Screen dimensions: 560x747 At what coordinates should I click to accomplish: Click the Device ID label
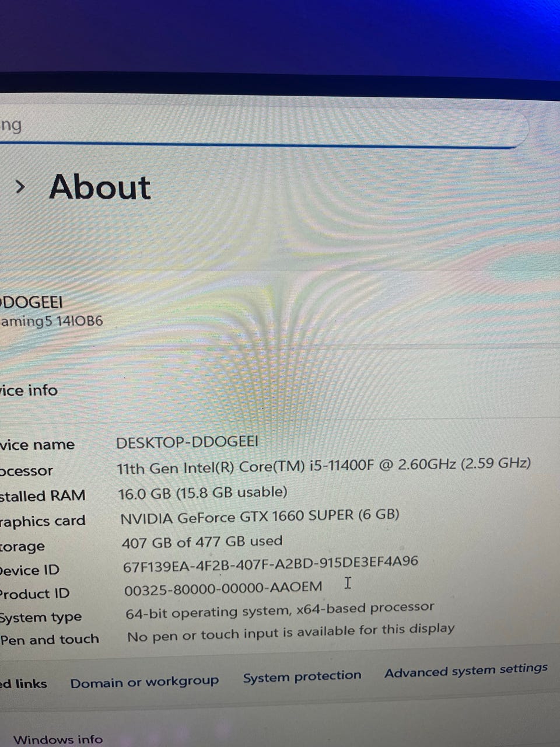[x=30, y=570]
